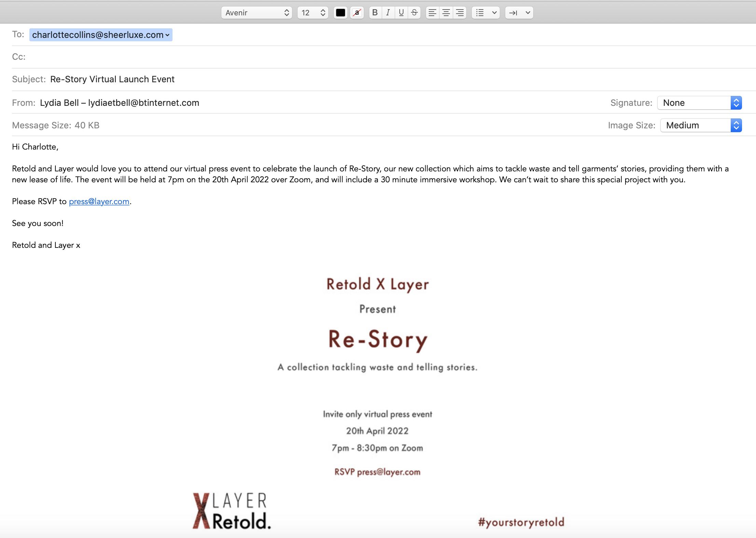Click the 'Hi Charlotte,' greeting line
This screenshot has height=538, width=756.
[35, 147]
